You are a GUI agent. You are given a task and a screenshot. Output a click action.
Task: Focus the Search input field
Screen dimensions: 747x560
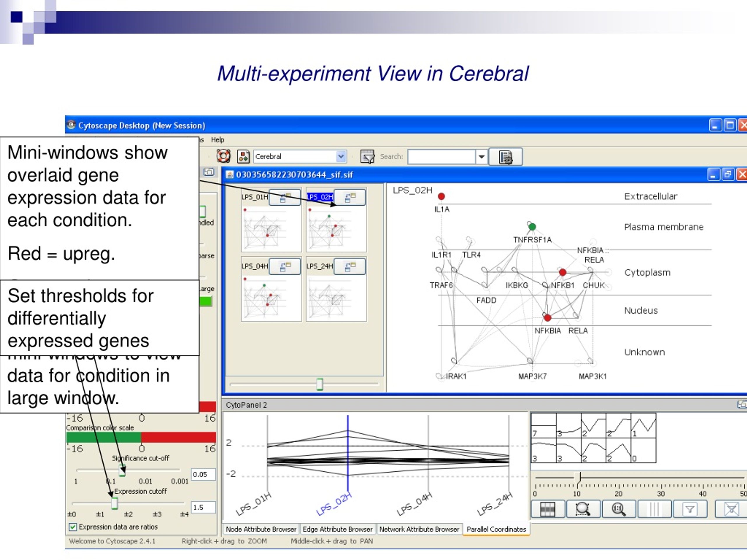[x=441, y=157]
